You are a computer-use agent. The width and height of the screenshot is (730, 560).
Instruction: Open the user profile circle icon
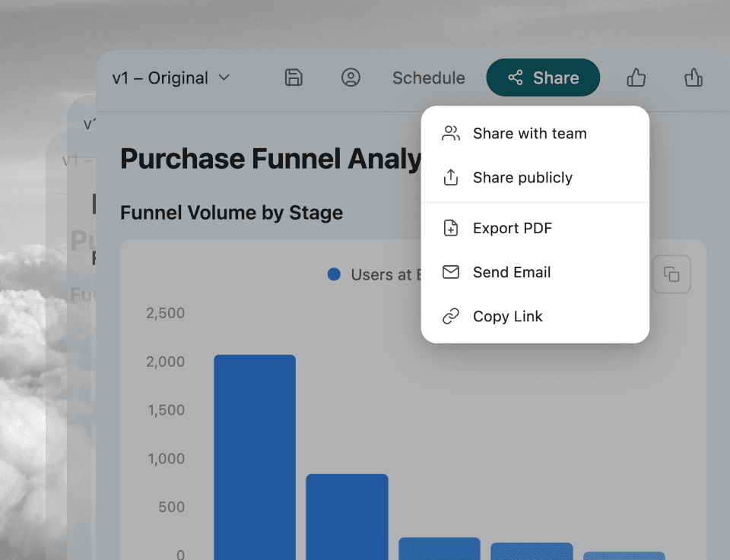[x=351, y=78]
